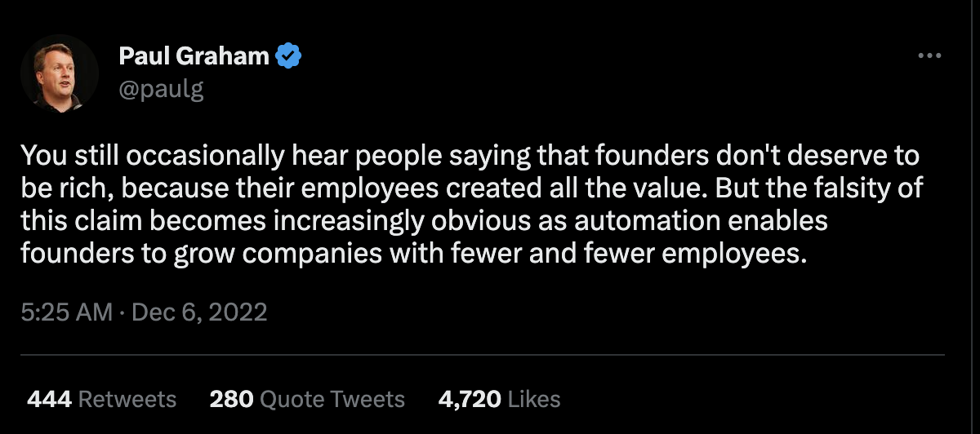Screen dimensions: 980x434
Task: Click the number 444 in the stats row
Action: tap(49, 399)
